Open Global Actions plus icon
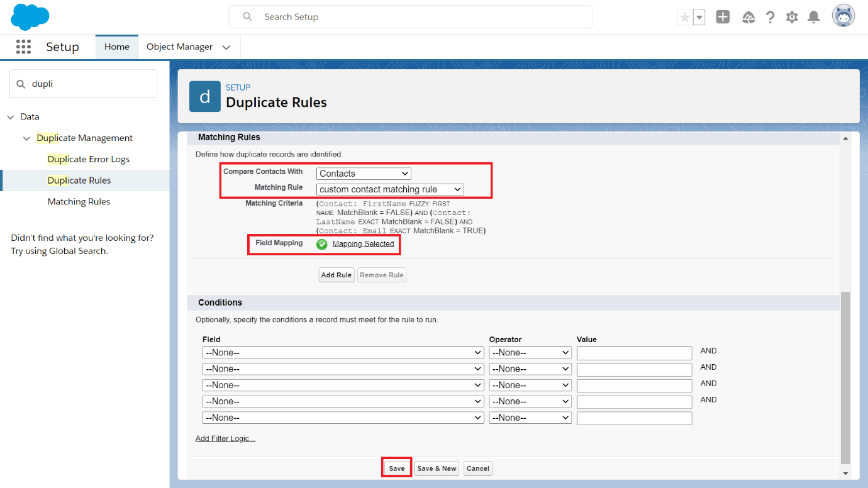This screenshot has width=868, height=488. point(723,18)
